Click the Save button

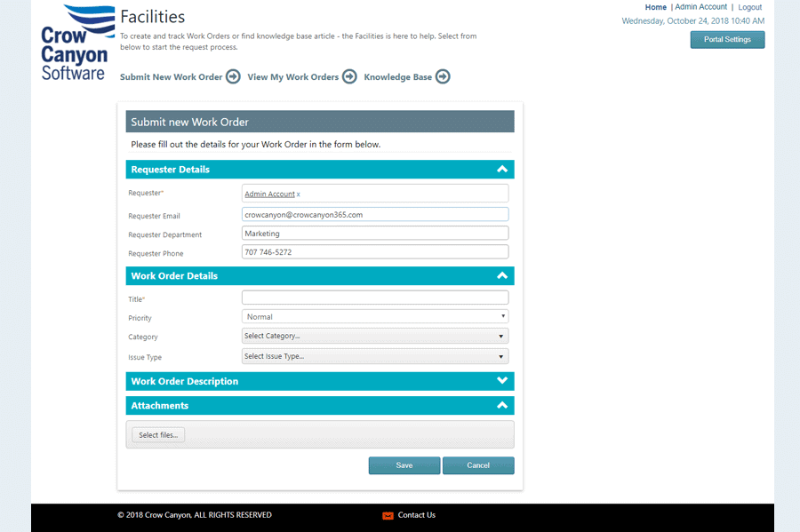404,465
